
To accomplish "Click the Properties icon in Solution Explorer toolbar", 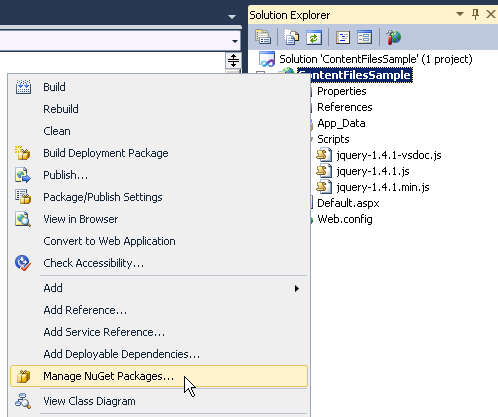I will (x=263, y=37).
